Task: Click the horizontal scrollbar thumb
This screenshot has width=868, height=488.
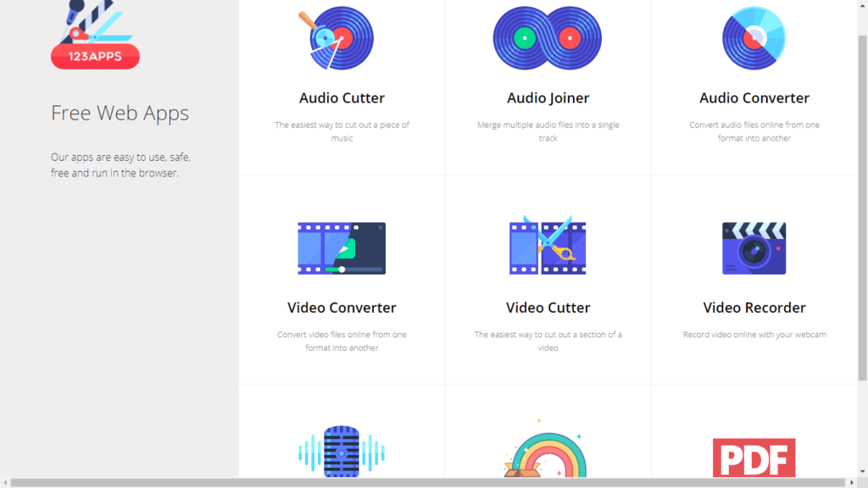Action: point(428,483)
